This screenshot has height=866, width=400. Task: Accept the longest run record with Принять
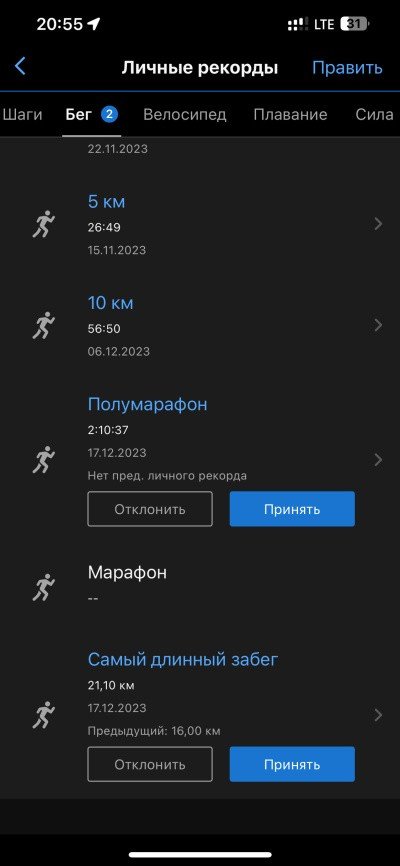(292, 764)
